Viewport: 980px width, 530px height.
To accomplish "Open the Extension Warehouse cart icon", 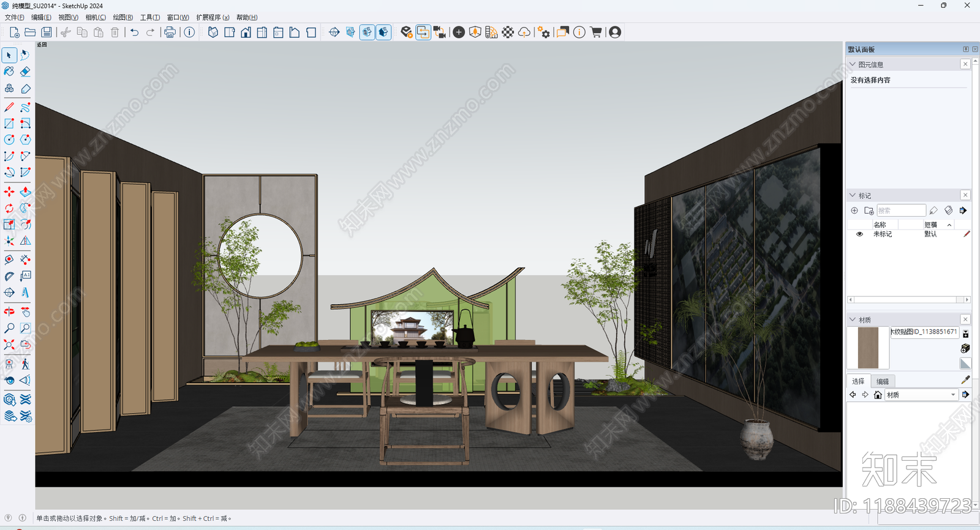I will (x=595, y=32).
